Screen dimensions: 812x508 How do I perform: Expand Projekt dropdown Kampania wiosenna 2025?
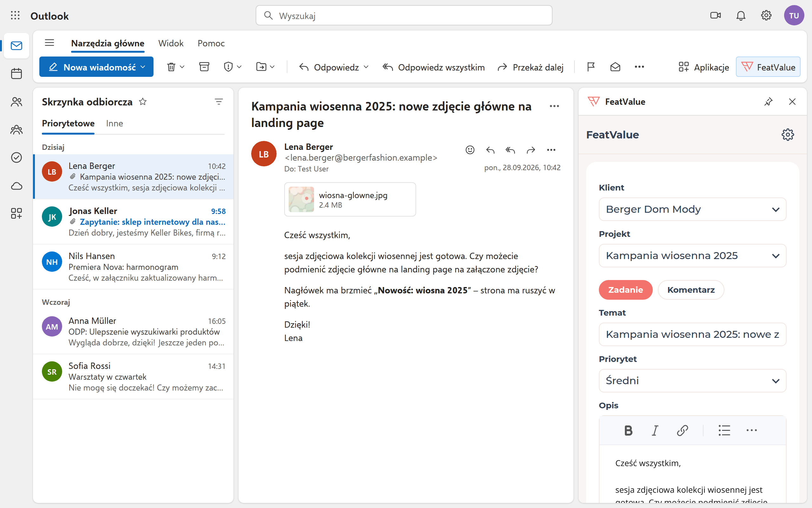tap(692, 256)
